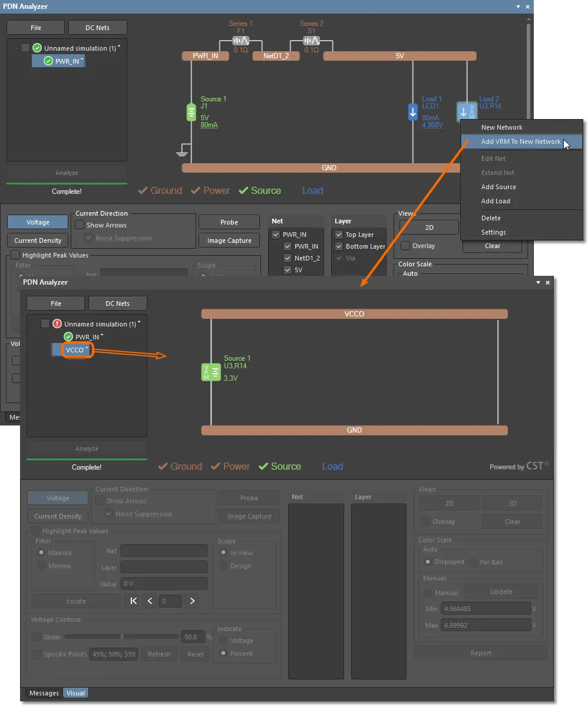
Task: Toggle Show Arrows checkbox in back window
Action: [x=80, y=225]
